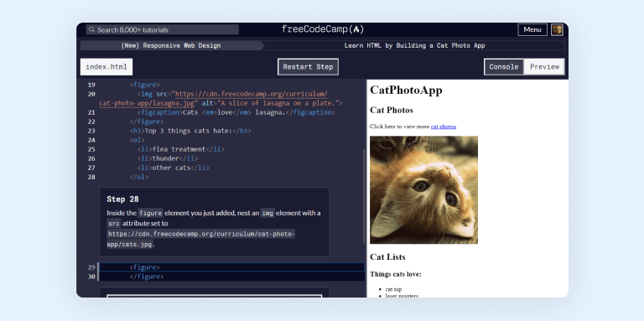Toggle the Console pane button

pos(503,67)
